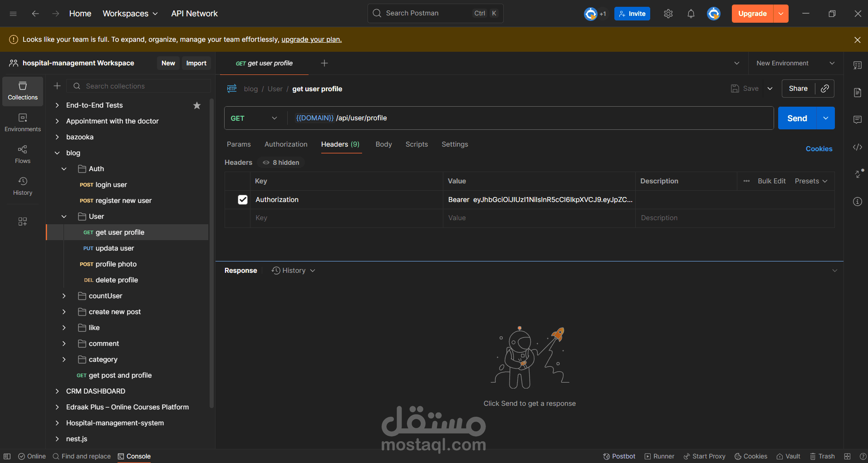
Task: Open notifications bell icon
Action: (x=691, y=14)
